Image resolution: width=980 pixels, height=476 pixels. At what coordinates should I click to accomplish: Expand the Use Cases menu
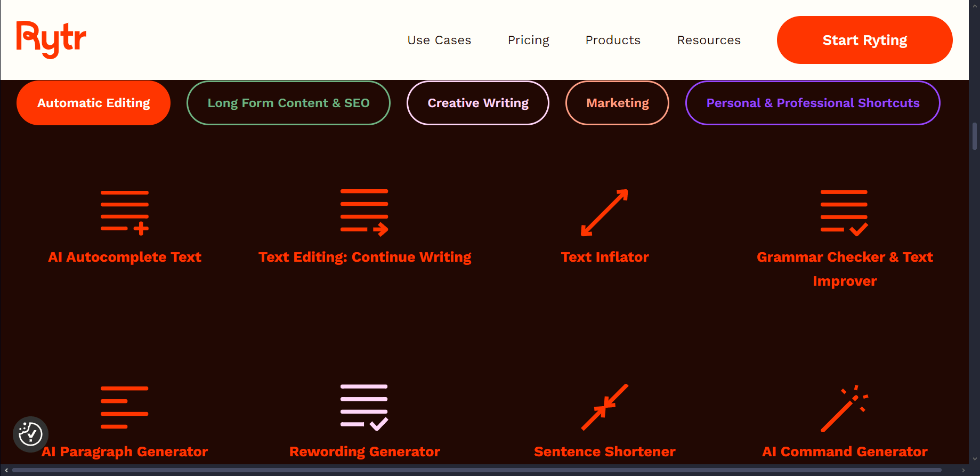(439, 40)
